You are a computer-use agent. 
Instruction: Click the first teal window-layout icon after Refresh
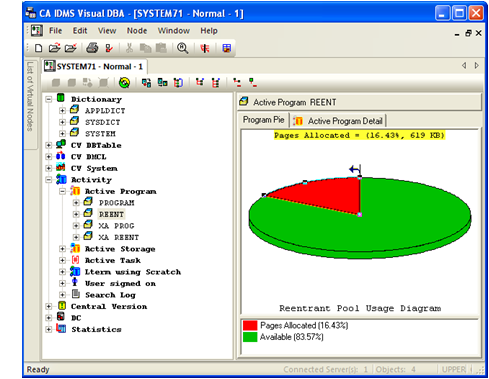[x=146, y=83]
